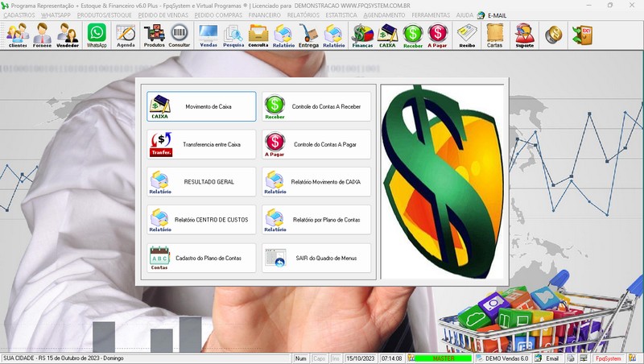Open Relatório icon right of Entrega

(x=333, y=35)
